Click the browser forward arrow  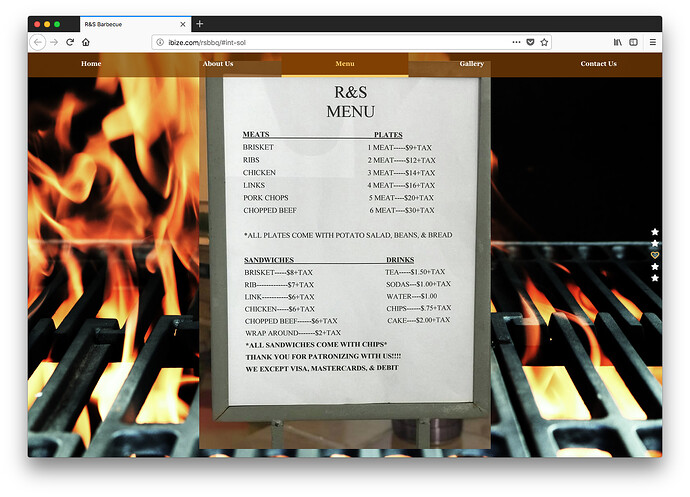click(x=54, y=42)
